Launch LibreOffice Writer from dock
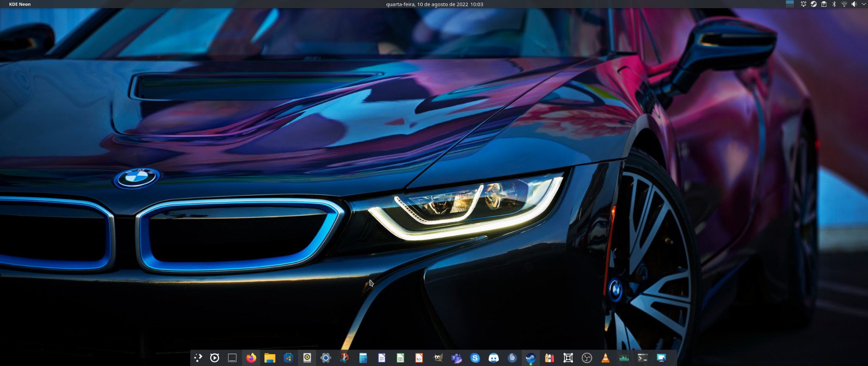868x366 pixels. 381,358
